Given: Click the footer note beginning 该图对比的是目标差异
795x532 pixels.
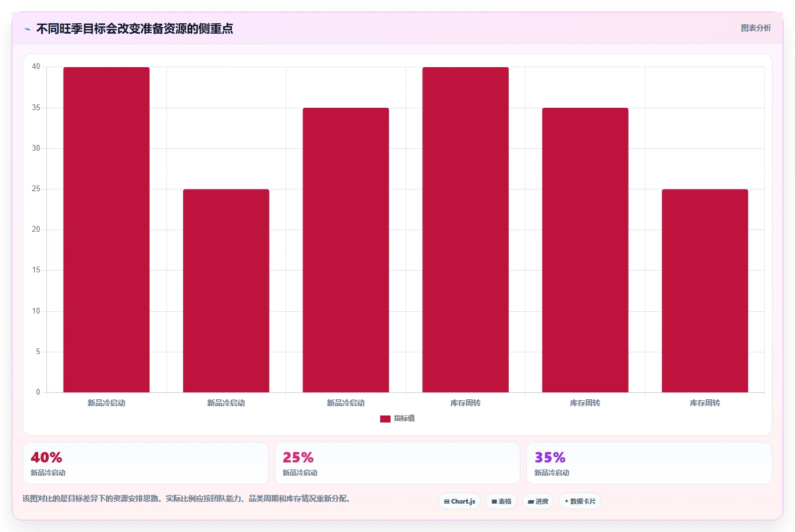Looking at the screenshot, I should pos(187,498).
